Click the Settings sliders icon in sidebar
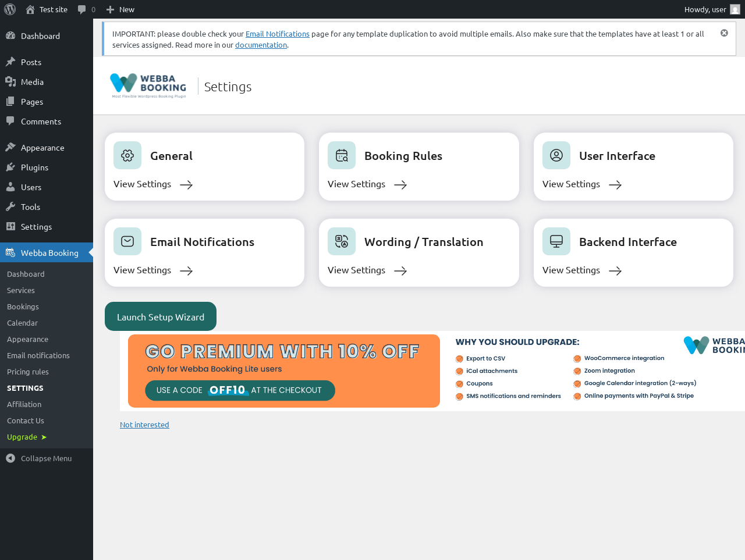The height and width of the screenshot is (560, 745). click(x=10, y=226)
